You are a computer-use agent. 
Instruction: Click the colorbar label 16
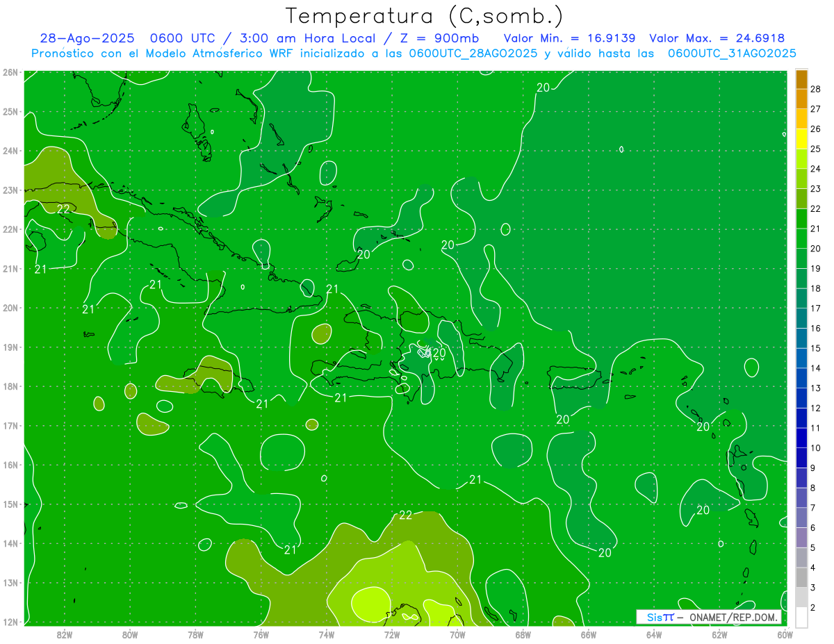(x=816, y=328)
